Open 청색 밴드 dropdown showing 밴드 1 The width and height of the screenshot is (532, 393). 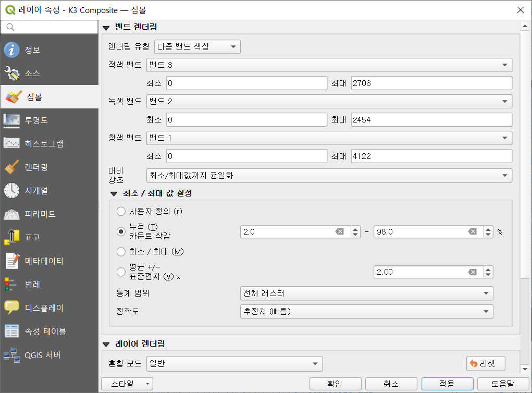tap(329, 138)
